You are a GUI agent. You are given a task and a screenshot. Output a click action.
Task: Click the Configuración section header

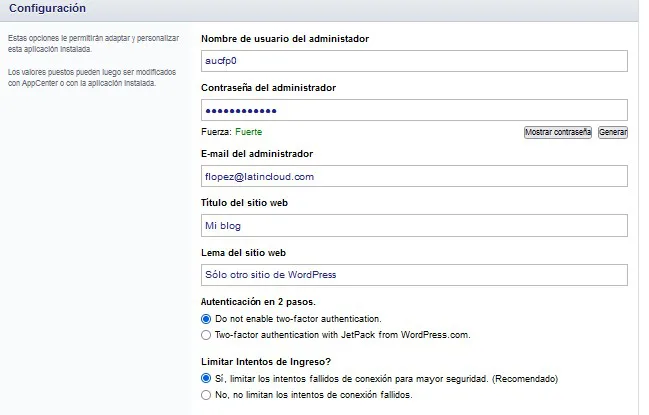pyautogui.click(x=47, y=8)
